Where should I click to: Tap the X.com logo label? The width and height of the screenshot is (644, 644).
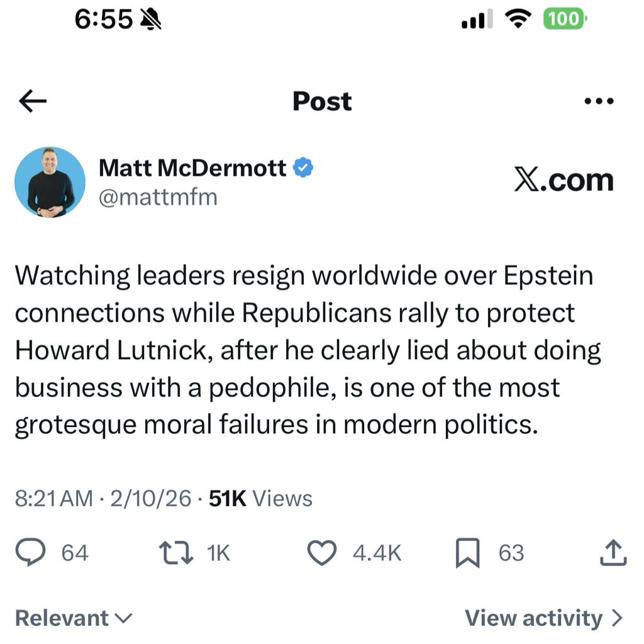click(x=563, y=180)
